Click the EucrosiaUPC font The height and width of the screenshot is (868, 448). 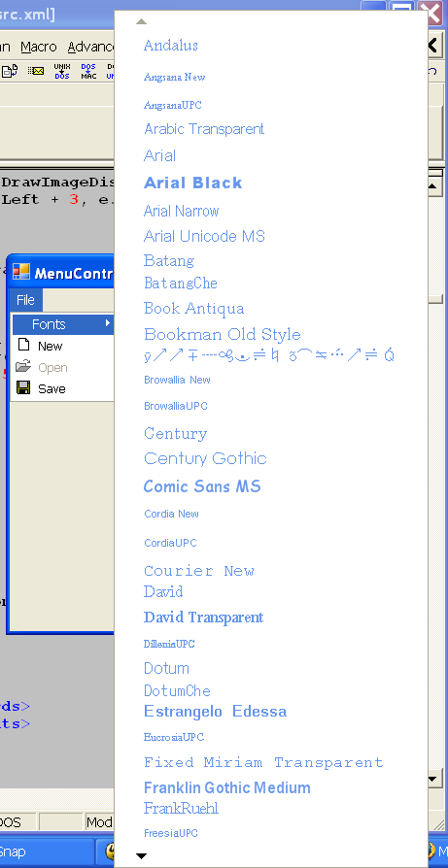[x=174, y=737]
